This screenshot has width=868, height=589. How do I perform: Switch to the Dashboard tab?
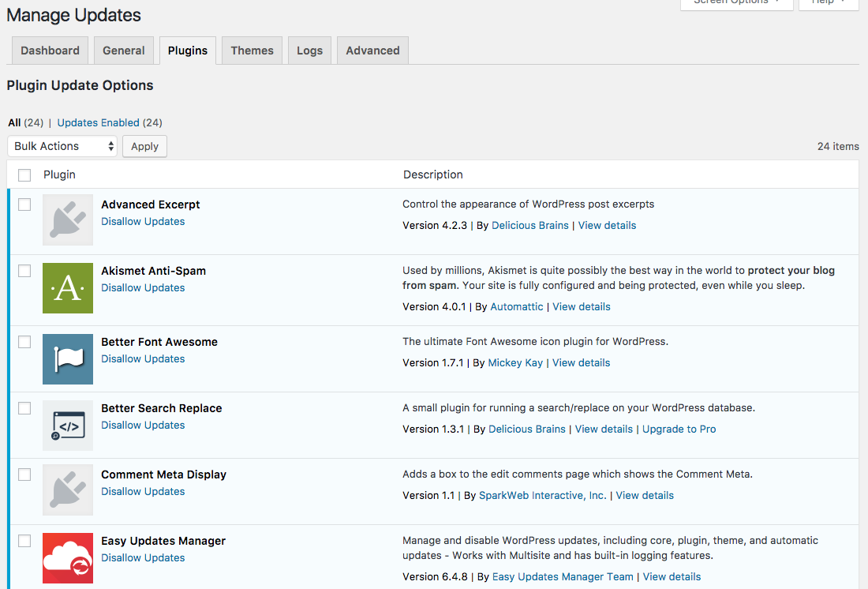(50, 51)
